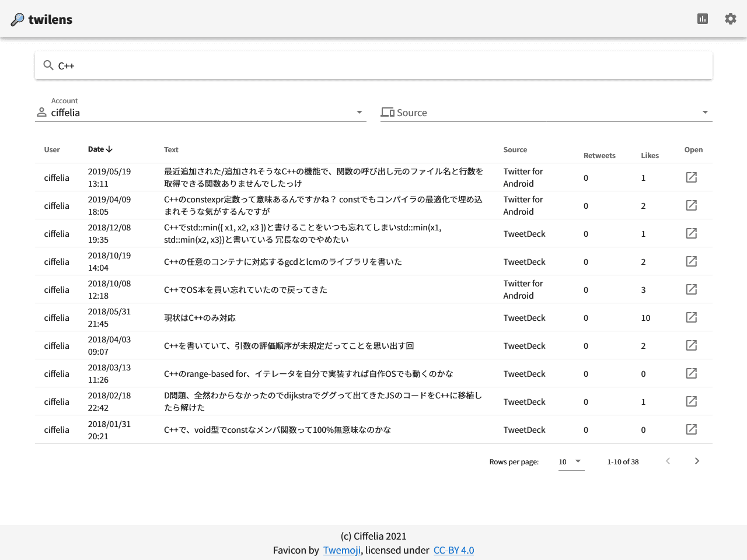Select the Text column header

pyautogui.click(x=171, y=149)
